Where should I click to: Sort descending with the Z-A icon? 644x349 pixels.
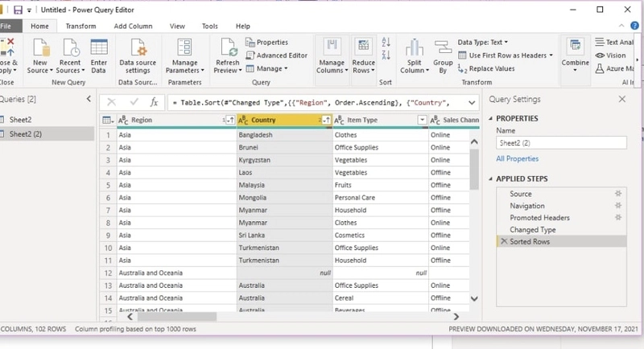[x=386, y=55]
